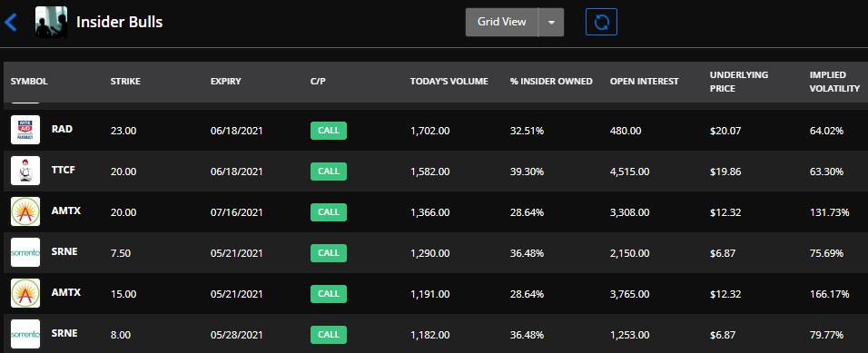The width and height of the screenshot is (868, 353).
Task: Sort by OPEN INTEREST column
Action: tap(645, 82)
